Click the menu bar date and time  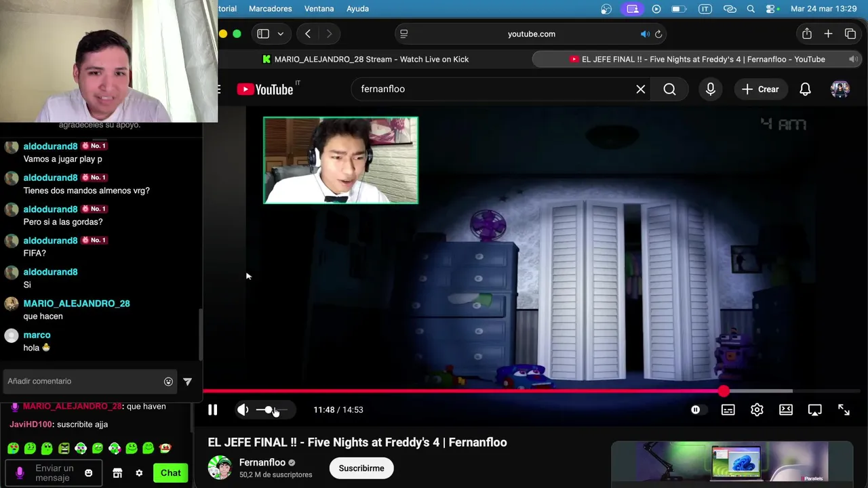click(824, 9)
